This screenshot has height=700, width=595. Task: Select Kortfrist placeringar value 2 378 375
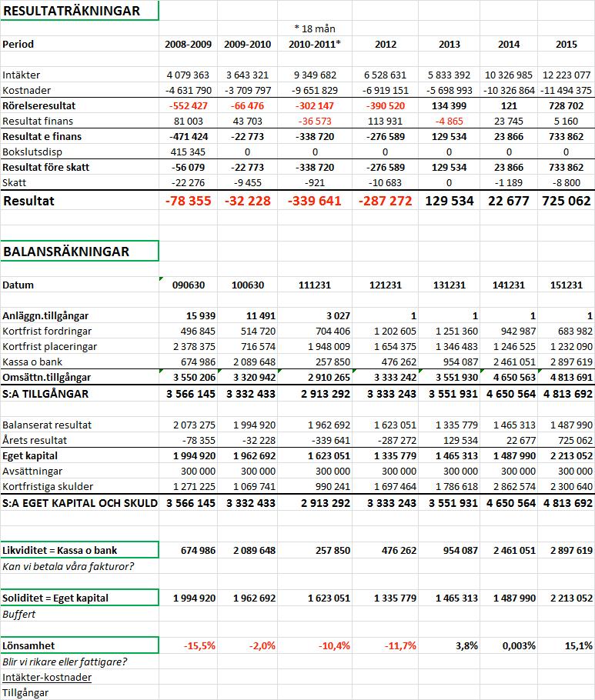[194, 346]
